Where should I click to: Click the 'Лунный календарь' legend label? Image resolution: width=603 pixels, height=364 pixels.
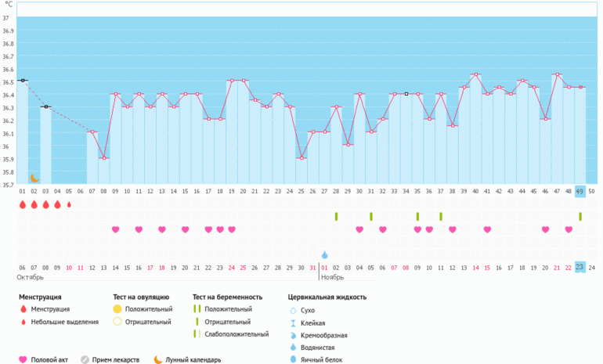pyautogui.click(x=193, y=360)
